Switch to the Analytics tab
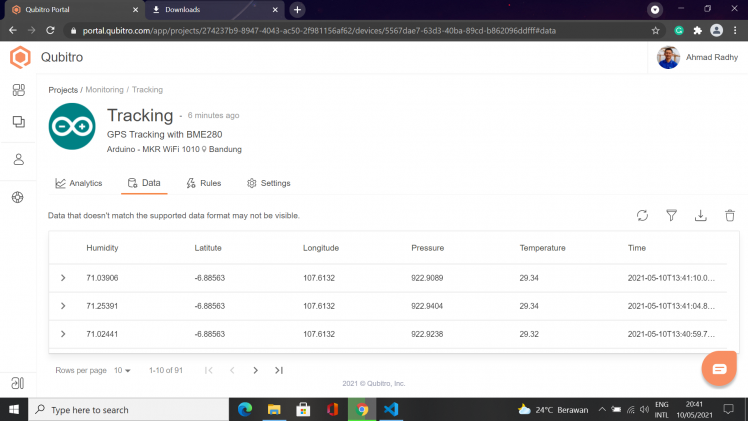 pyautogui.click(x=79, y=183)
